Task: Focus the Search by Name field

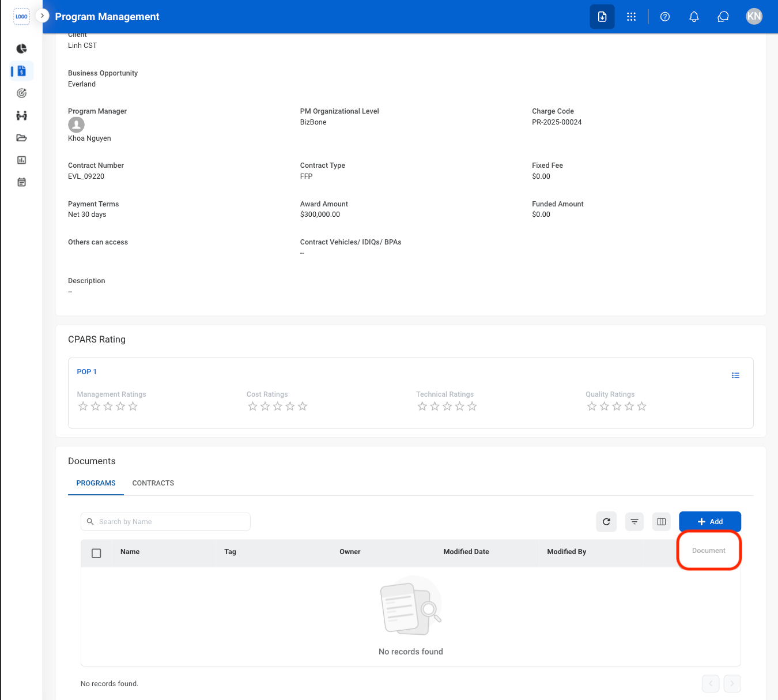Action: [x=165, y=522]
